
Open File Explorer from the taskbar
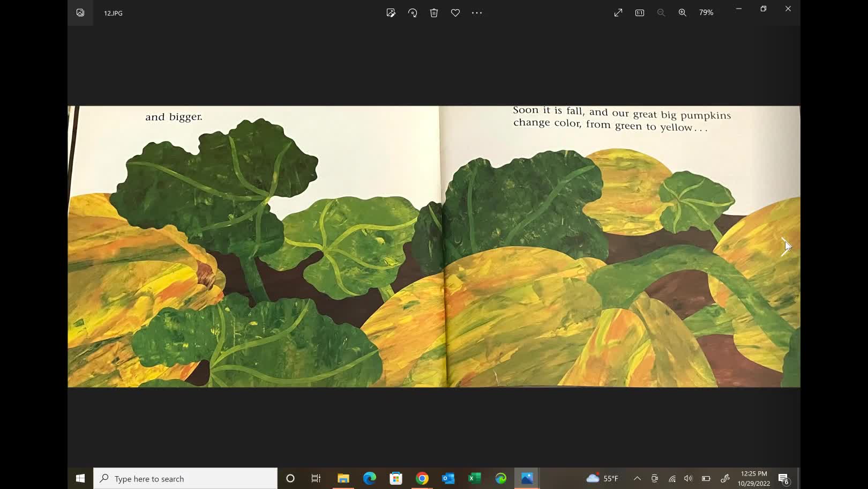pos(343,478)
